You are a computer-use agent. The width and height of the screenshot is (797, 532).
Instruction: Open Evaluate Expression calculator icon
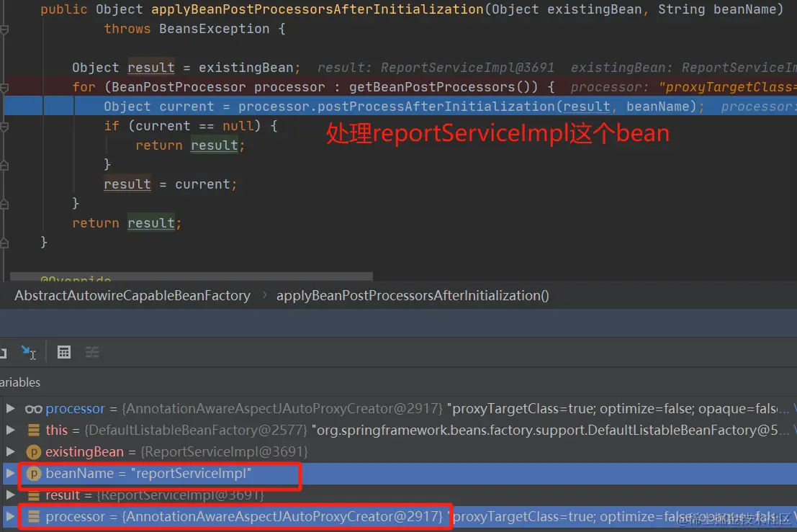pos(64,352)
